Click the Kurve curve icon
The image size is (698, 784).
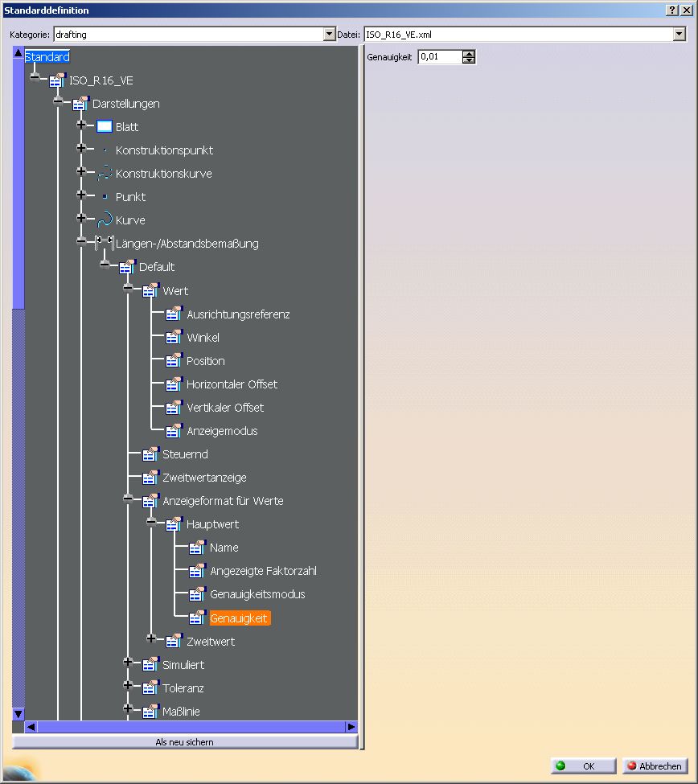(104, 220)
